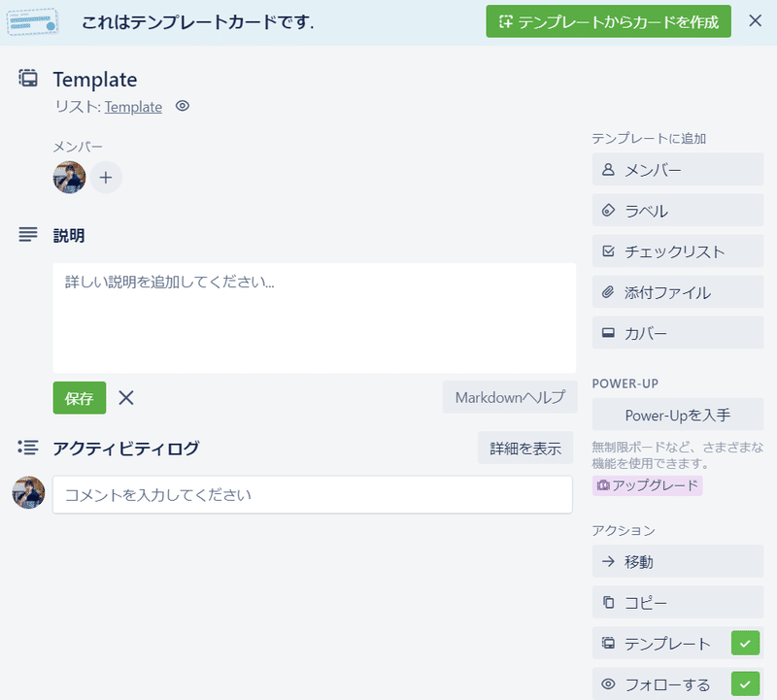Viewport: 777px width, 700px height.
Task: Open the カバー cover menu
Action: [x=677, y=333]
